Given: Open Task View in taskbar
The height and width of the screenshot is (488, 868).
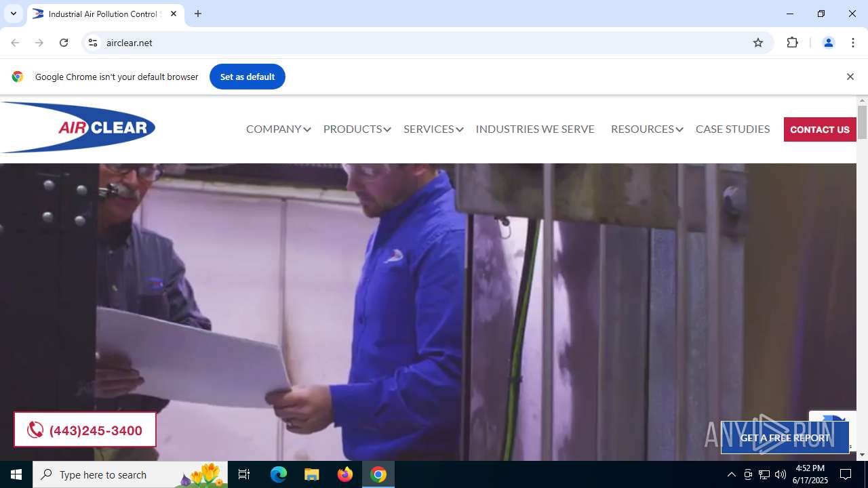Looking at the screenshot, I should point(244,474).
